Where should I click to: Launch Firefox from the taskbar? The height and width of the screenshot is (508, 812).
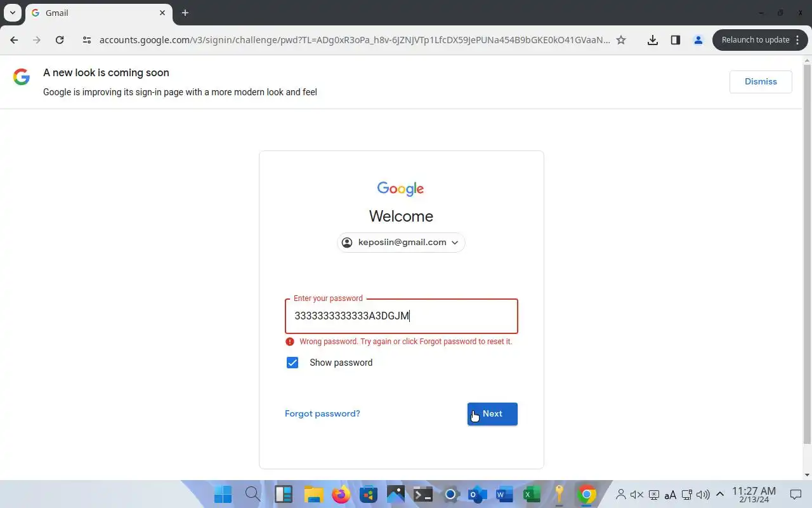(x=341, y=494)
